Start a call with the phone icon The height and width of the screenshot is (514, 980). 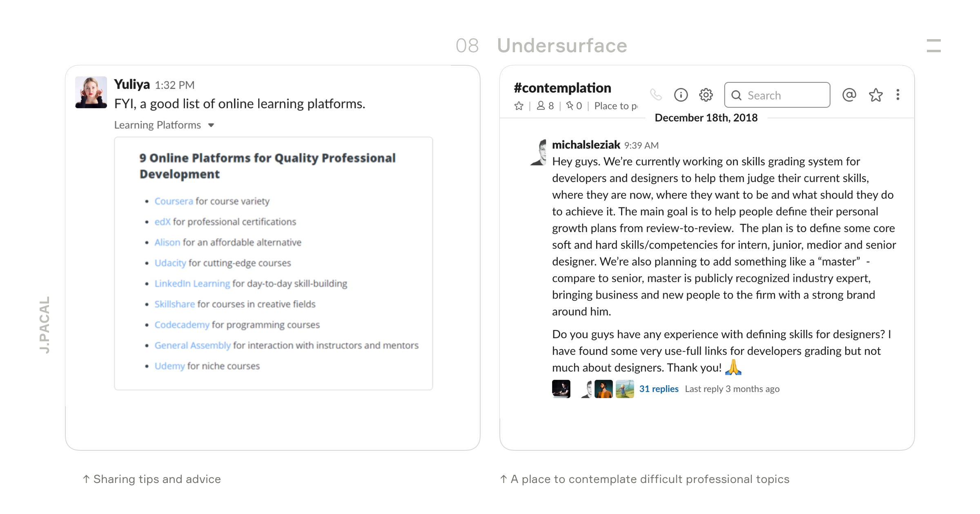(x=656, y=95)
